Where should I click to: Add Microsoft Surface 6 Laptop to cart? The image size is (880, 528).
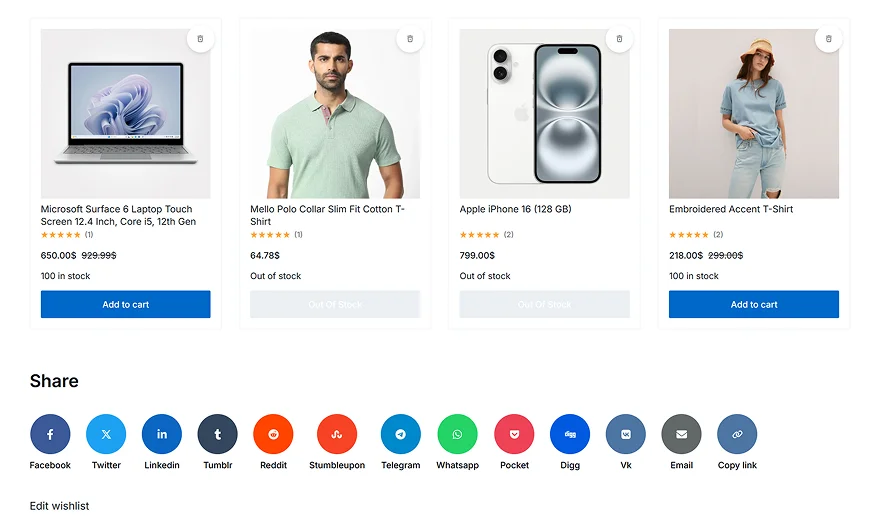pos(125,305)
